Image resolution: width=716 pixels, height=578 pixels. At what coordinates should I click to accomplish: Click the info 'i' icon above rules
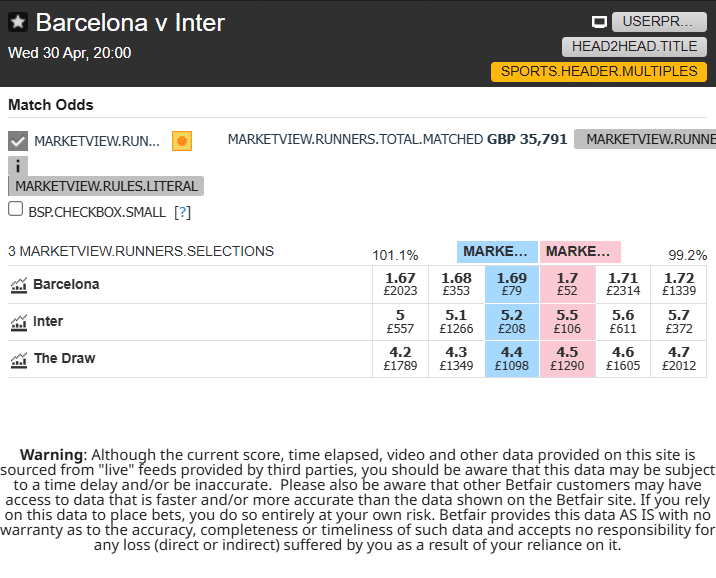(18, 166)
